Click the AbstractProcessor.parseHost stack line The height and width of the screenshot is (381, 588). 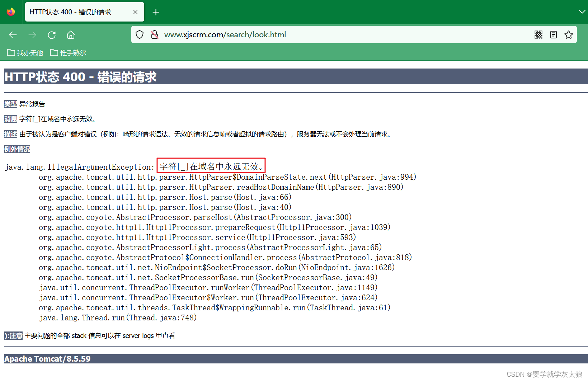pos(195,217)
